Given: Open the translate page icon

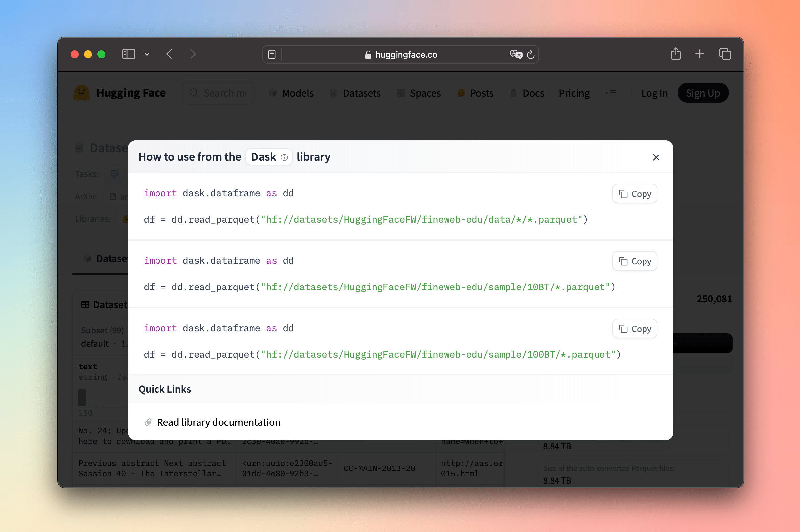Looking at the screenshot, I should 516,54.
